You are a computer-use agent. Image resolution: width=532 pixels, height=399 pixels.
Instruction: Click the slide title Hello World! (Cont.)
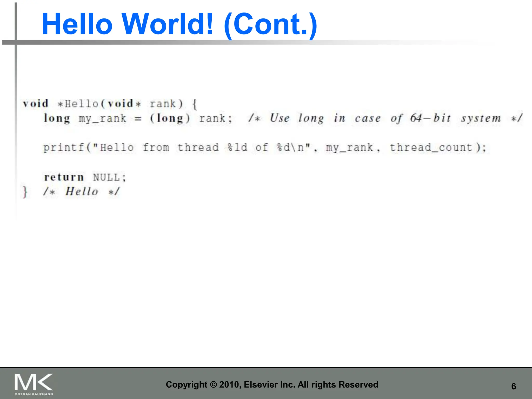pos(179,24)
